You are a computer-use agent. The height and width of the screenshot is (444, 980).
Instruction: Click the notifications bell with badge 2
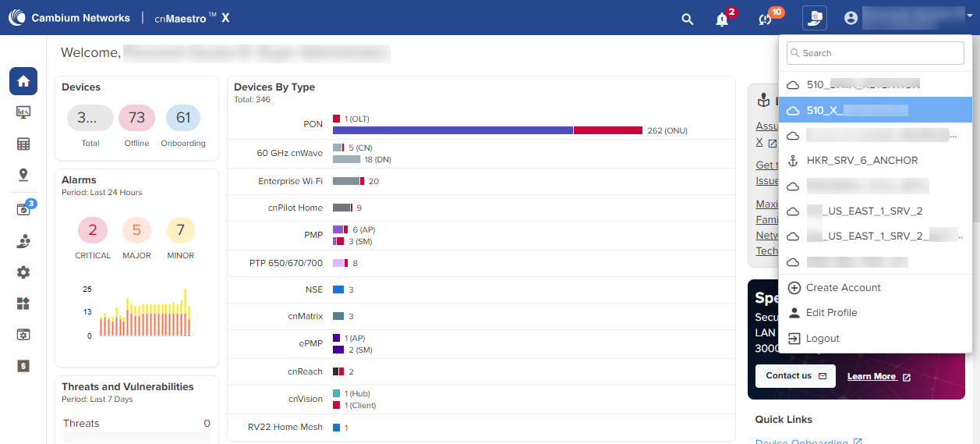[x=722, y=19]
